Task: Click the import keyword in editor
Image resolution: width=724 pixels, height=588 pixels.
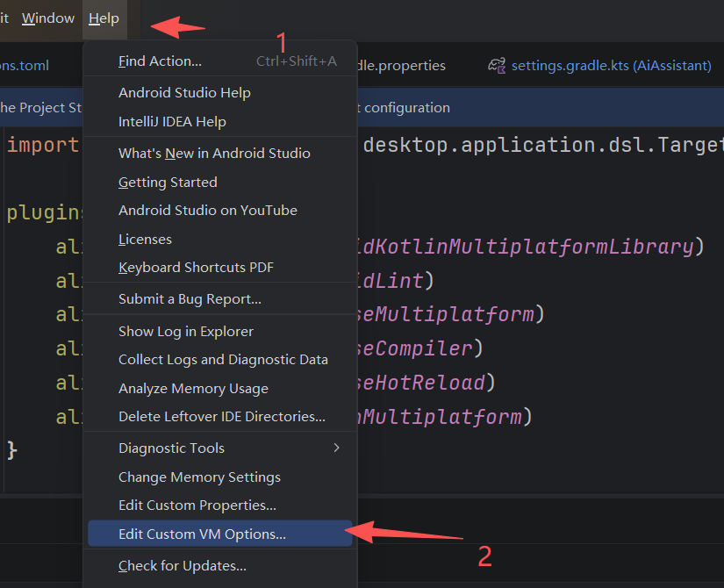Action: point(43,145)
